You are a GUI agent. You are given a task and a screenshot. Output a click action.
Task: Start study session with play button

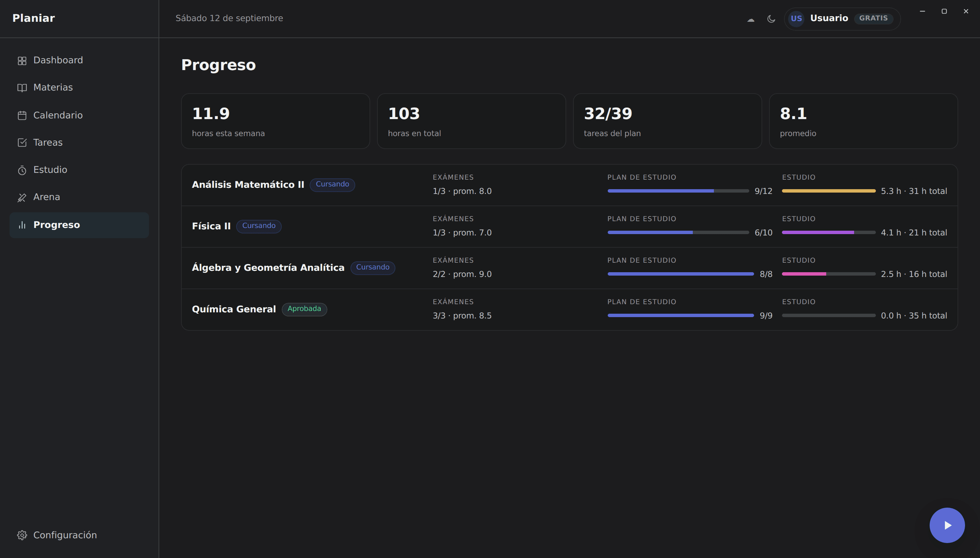(947, 525)
